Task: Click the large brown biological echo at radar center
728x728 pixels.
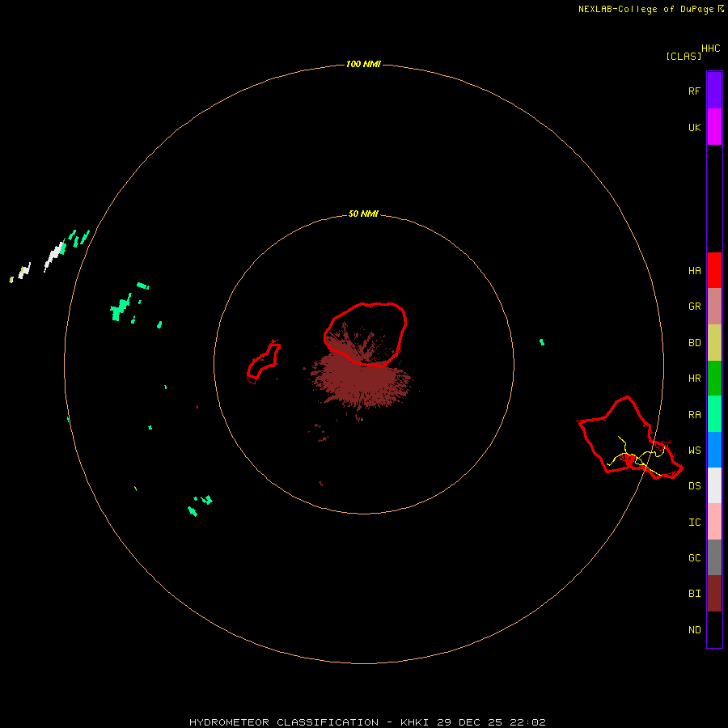Action: pyautogui.click(x=362, y=377)
